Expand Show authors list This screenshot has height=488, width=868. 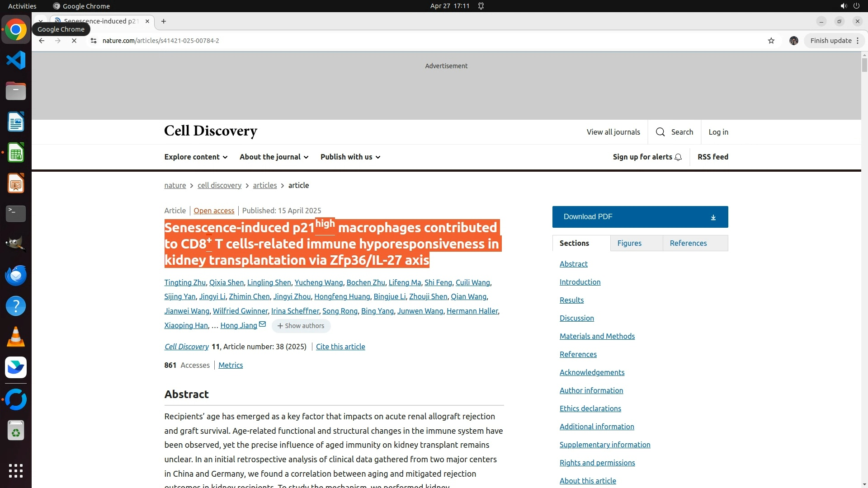click(301, 326)
